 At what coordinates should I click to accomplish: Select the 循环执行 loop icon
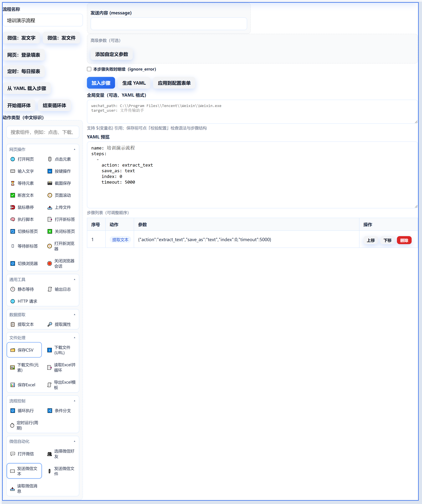coord(13,410)
